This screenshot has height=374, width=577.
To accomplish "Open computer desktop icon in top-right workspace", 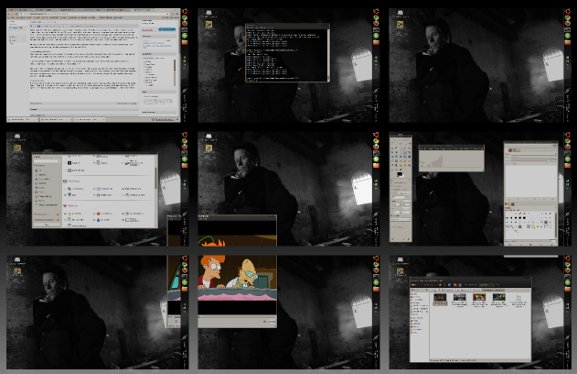I will [x=400, y=13].
